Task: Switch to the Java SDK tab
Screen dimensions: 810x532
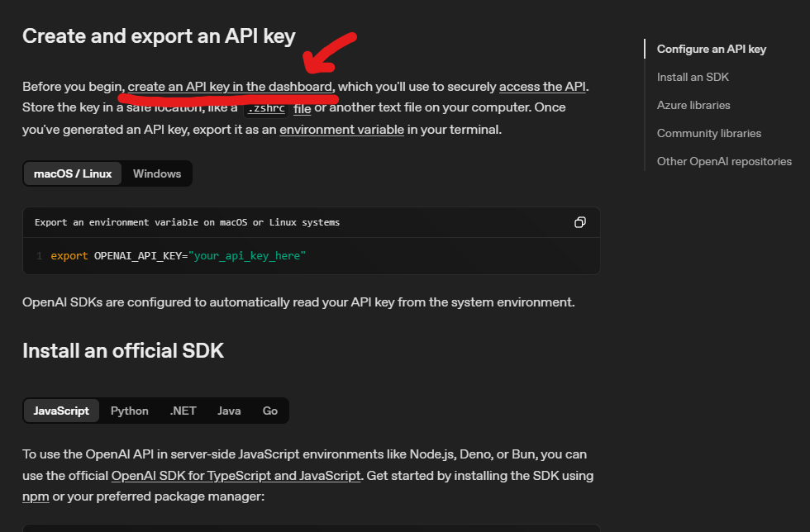Action: 229,411
